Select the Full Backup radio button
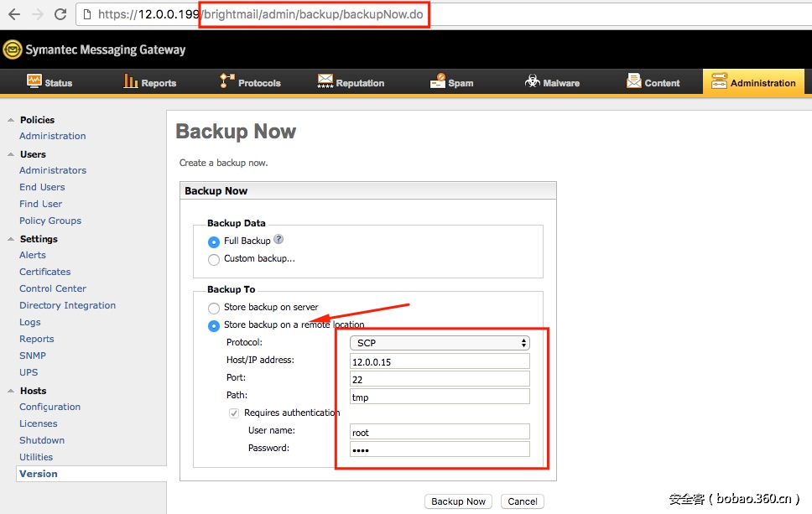Screen dimensions: 812x514 (214, 241)
